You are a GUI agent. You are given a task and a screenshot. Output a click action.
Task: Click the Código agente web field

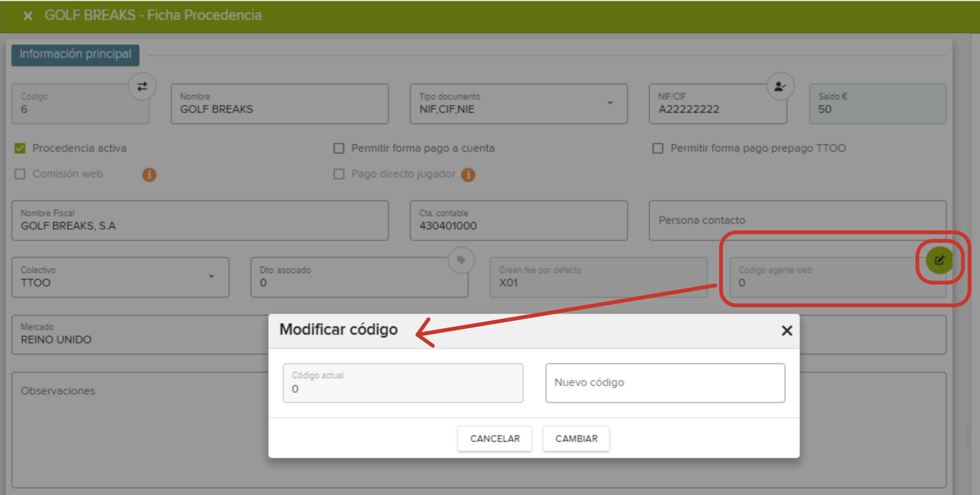tap(838, 277)
